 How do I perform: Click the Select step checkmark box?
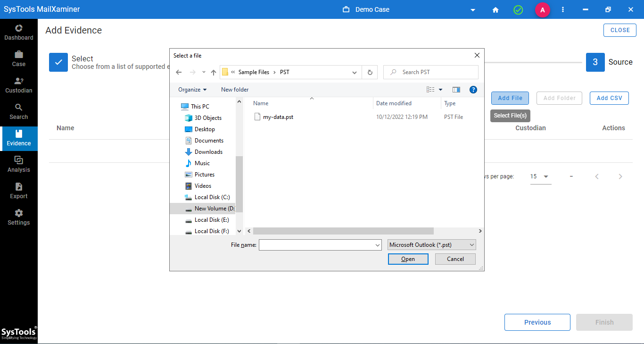[x=58, y=62]
